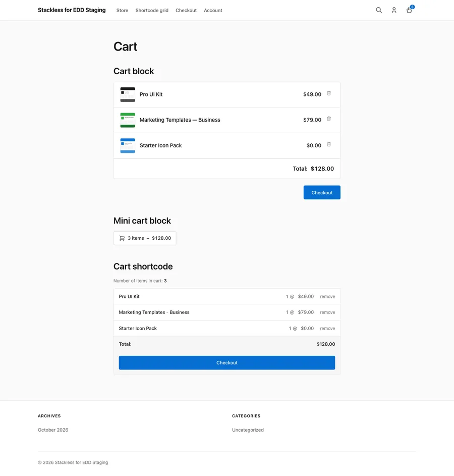
Task: Open the Account menu item
Action: (213, 10)
